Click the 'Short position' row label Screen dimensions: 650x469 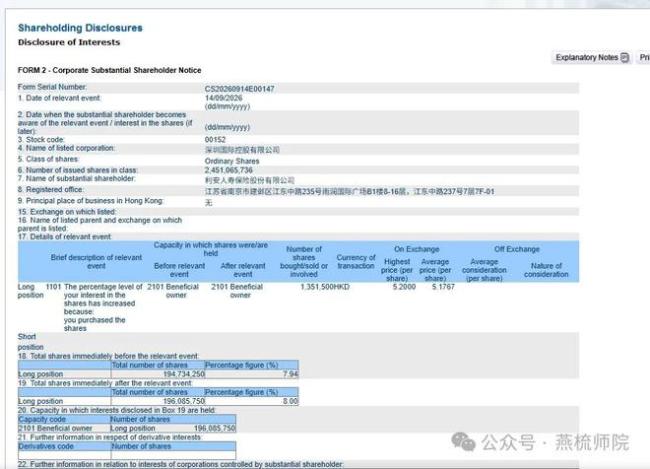(x=30, y=342)
